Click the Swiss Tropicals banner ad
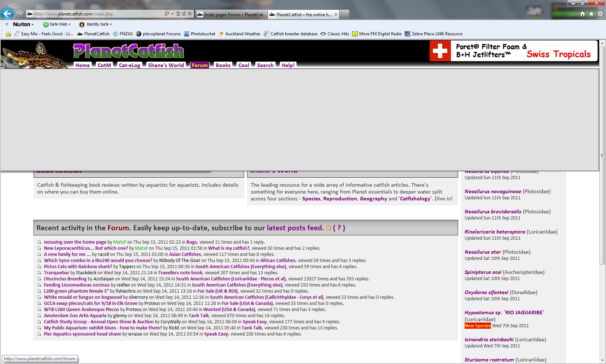 coord(513,51)
